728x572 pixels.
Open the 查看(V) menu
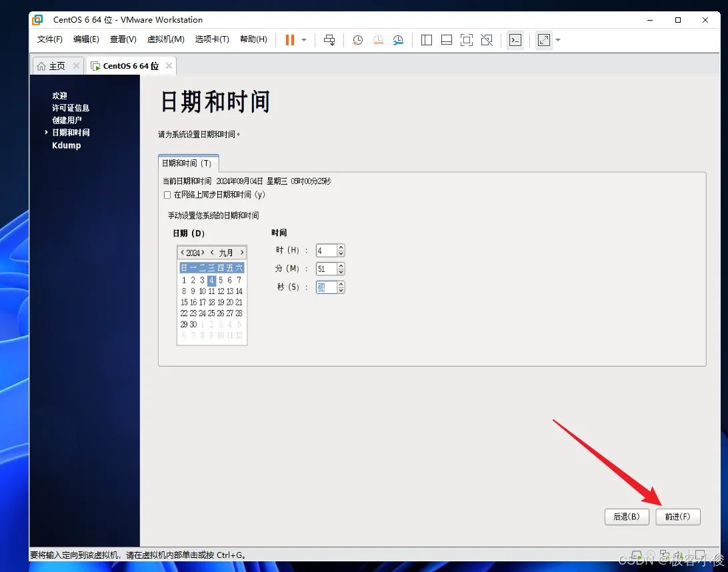pyautogui.click(x=123, y=39)
